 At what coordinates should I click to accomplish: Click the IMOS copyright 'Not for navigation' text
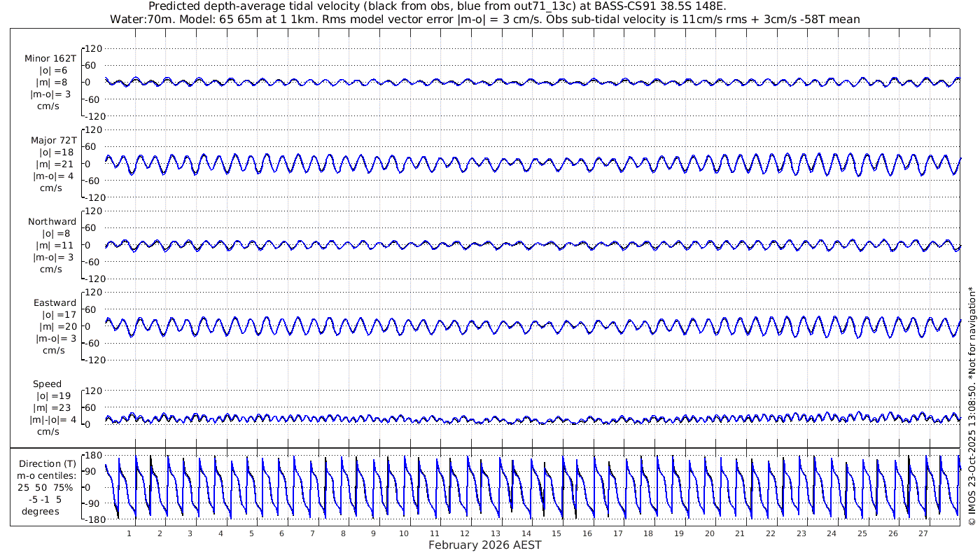coord(972,405)
